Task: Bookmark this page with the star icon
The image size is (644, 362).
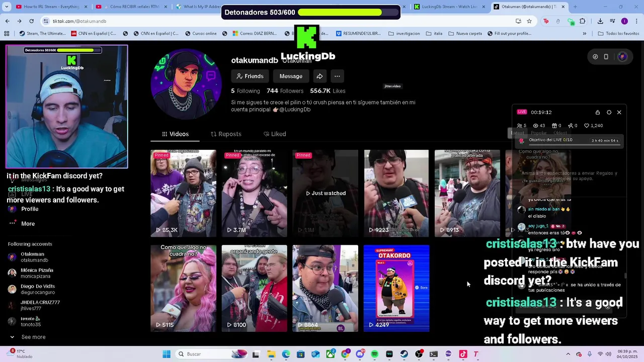Action: click(x=529, y=21)
